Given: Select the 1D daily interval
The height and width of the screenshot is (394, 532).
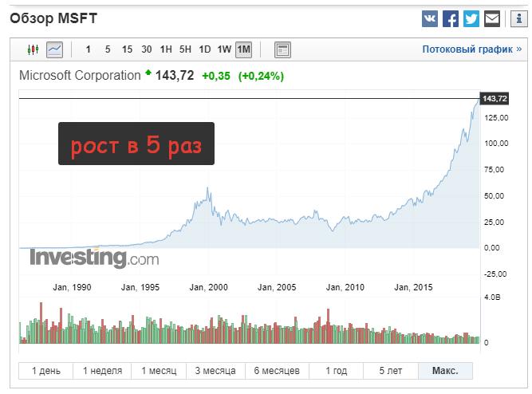Looking at the screenshot, I should pos(205,49).
